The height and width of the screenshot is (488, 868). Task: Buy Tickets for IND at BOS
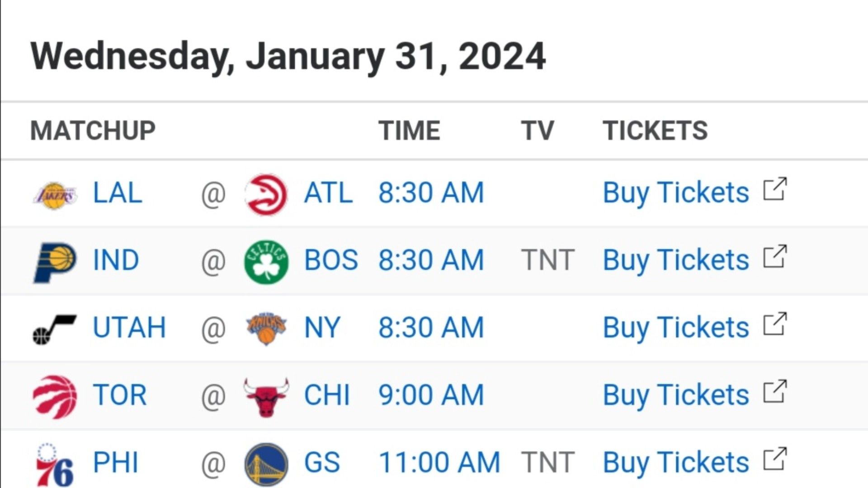[x=676, y=260]
